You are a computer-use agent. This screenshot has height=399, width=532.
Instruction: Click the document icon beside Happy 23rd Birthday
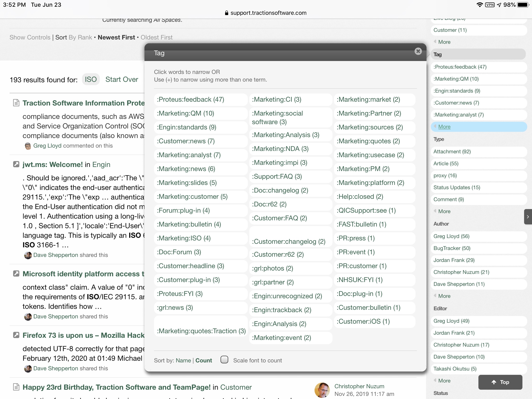(16, 387)
